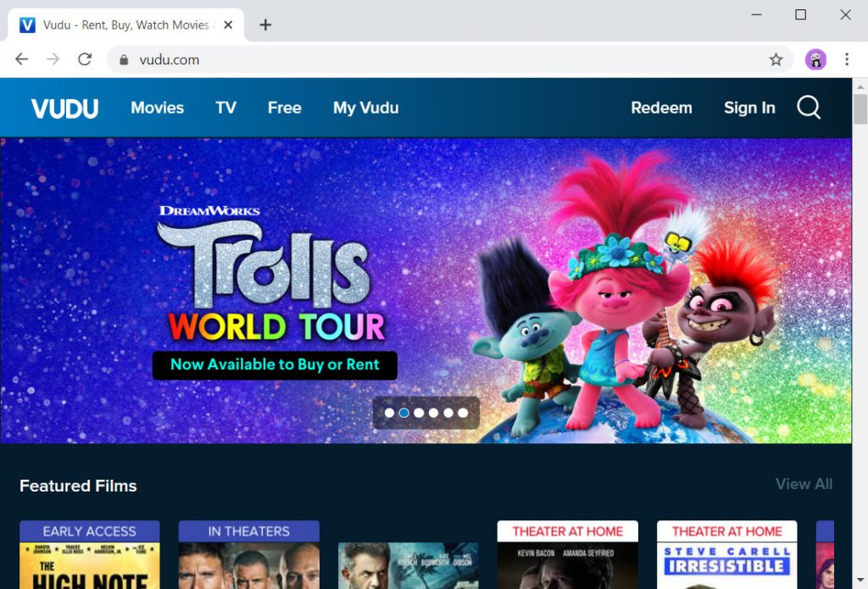
Task: Click Now Available to Buy or Rent
Action: (275, 365)
